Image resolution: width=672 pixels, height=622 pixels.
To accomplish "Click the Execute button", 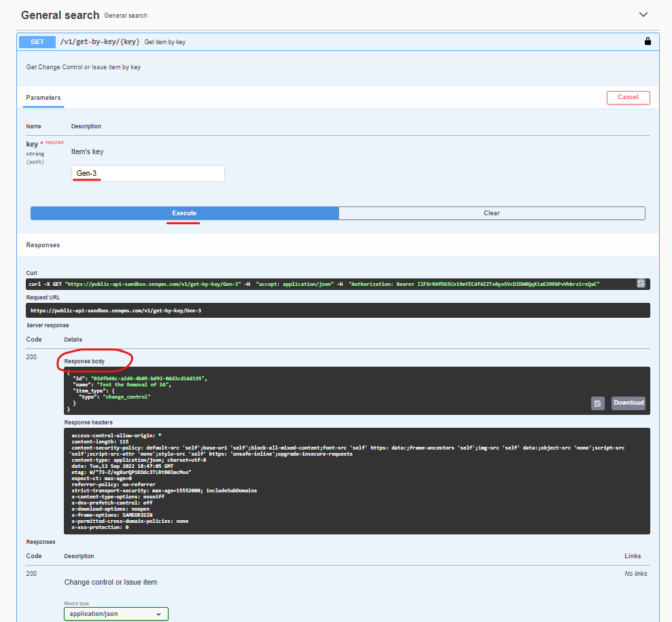I will click(x=184, y=213).
